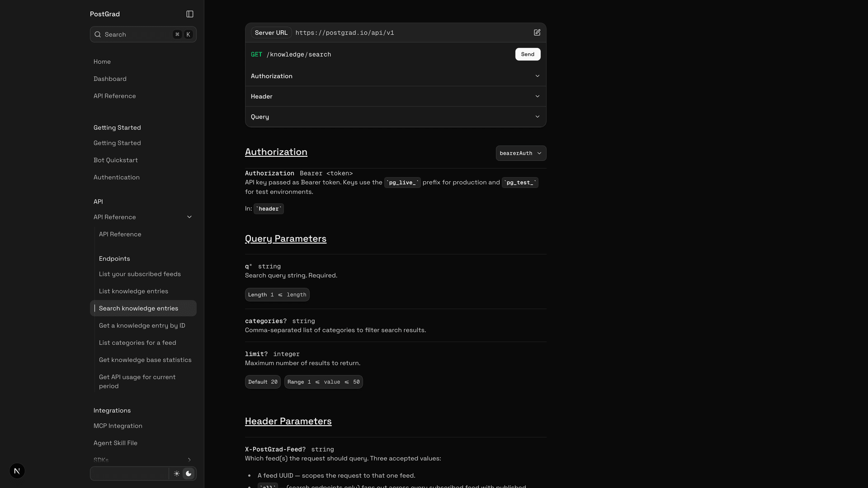Select Get API usage for current period
This screenshot has height=488, width=868.
(x=137, y=381)
